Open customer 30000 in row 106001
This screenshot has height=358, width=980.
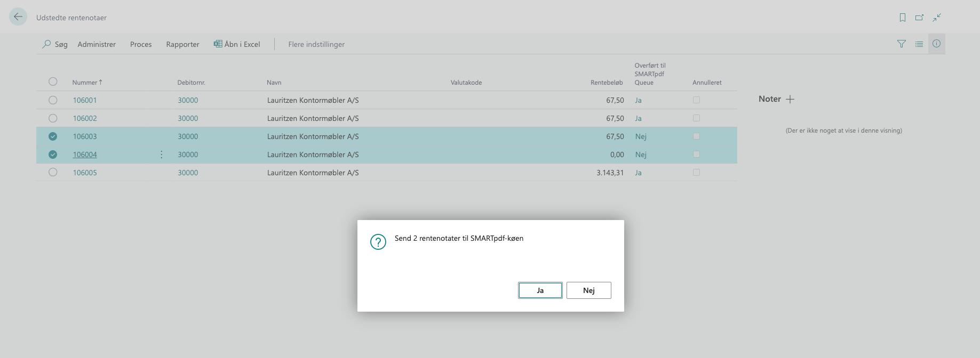188,100
